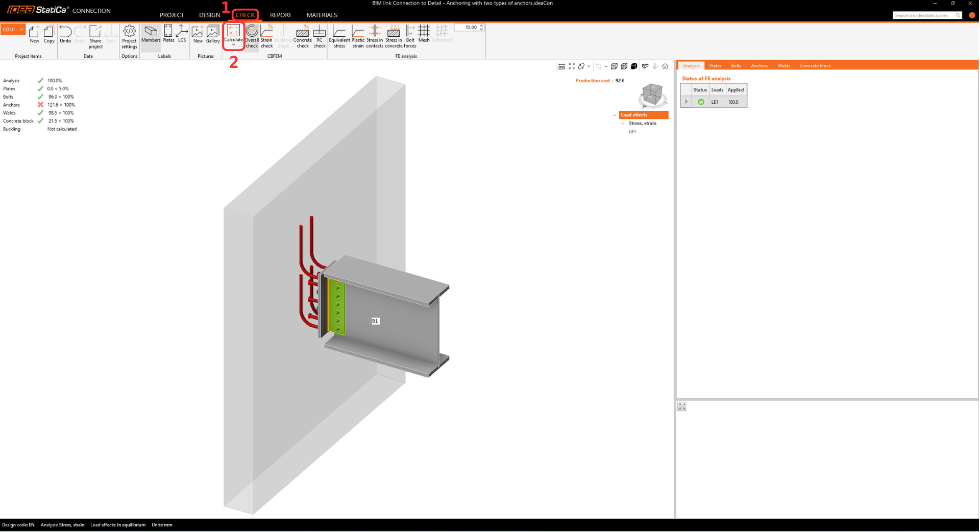This screenshot has width=980, height=532.
Task: Show Equivalent stress results
Action: [x=339, y=36]
